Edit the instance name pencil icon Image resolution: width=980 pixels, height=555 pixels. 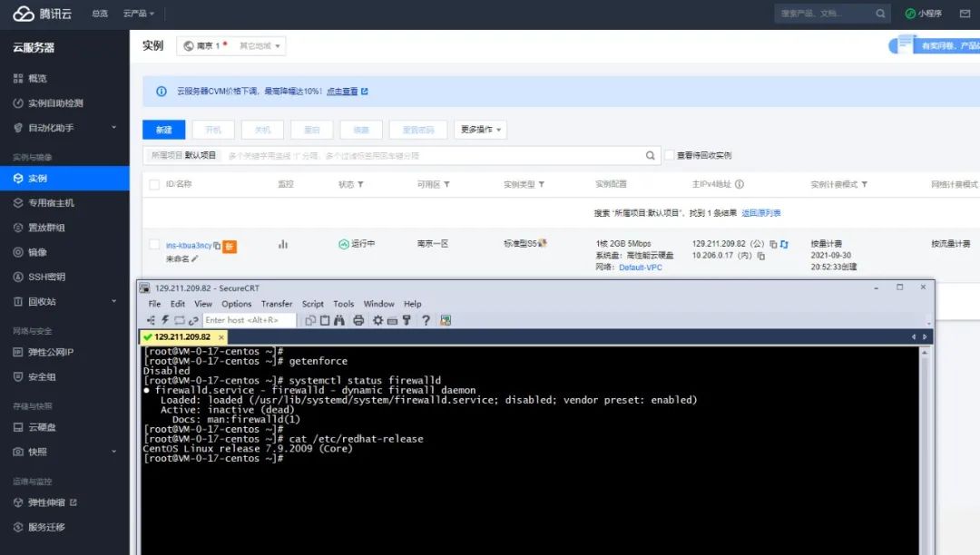[195, 258]
